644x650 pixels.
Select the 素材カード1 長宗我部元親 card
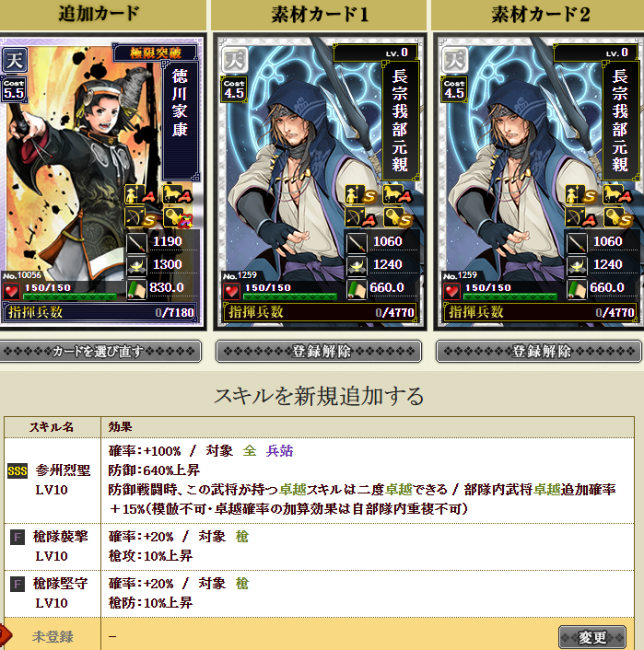pos(320,181)
